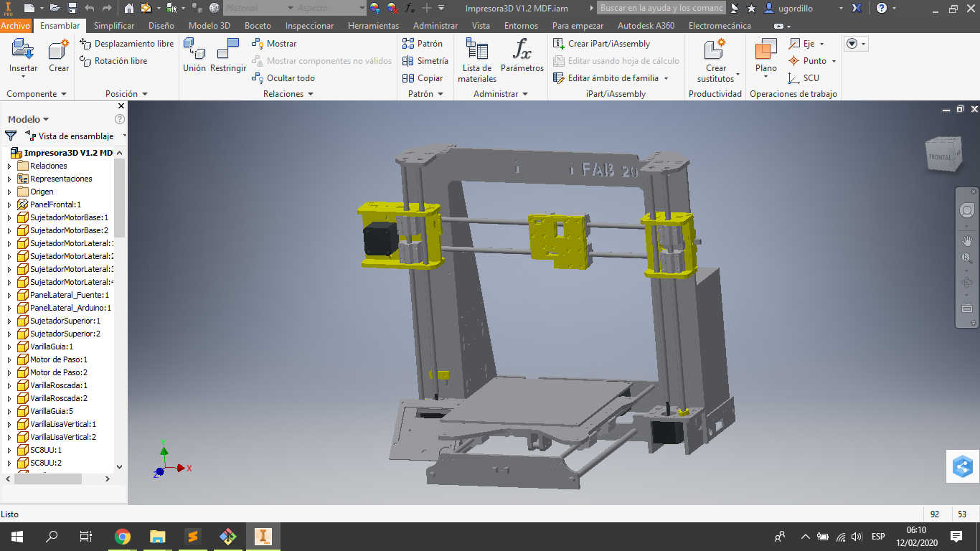The height and width of the screenshot is (551, 980).
Task: Click the Home icon in the quick access toolbar
Action: [x=128, y=8]
